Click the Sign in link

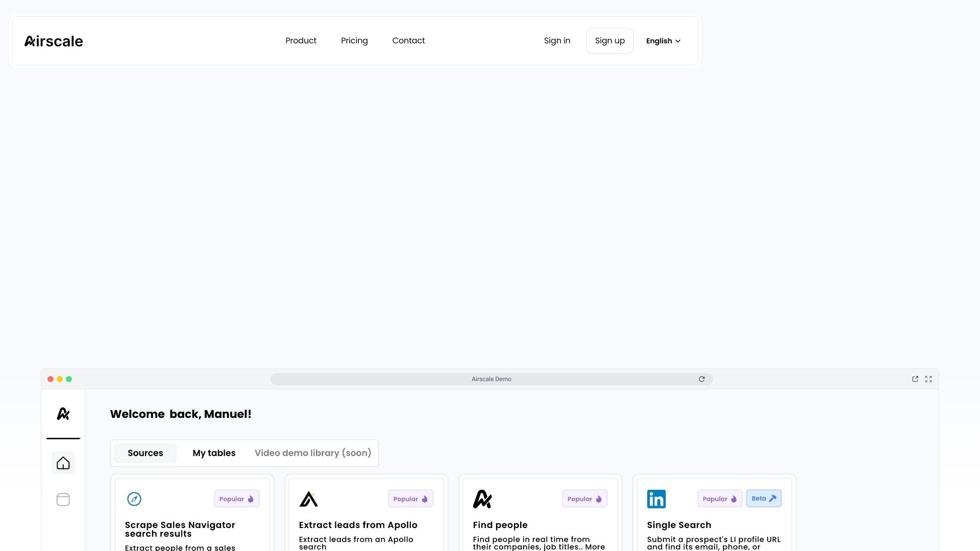point(557,40)
